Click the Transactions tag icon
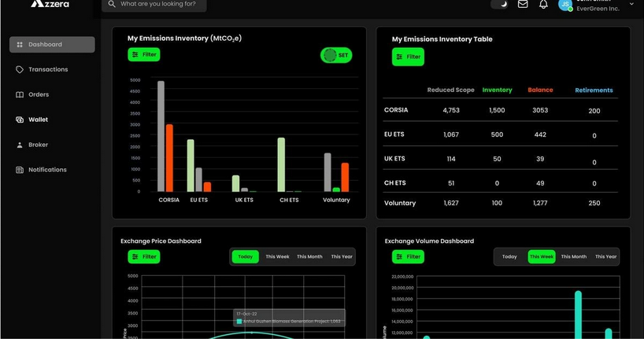This screenshot has width=644, height=342. [20, 70]
